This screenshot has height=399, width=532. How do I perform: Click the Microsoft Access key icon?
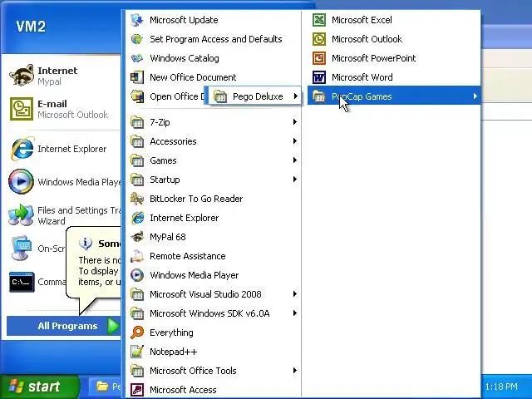137,390
